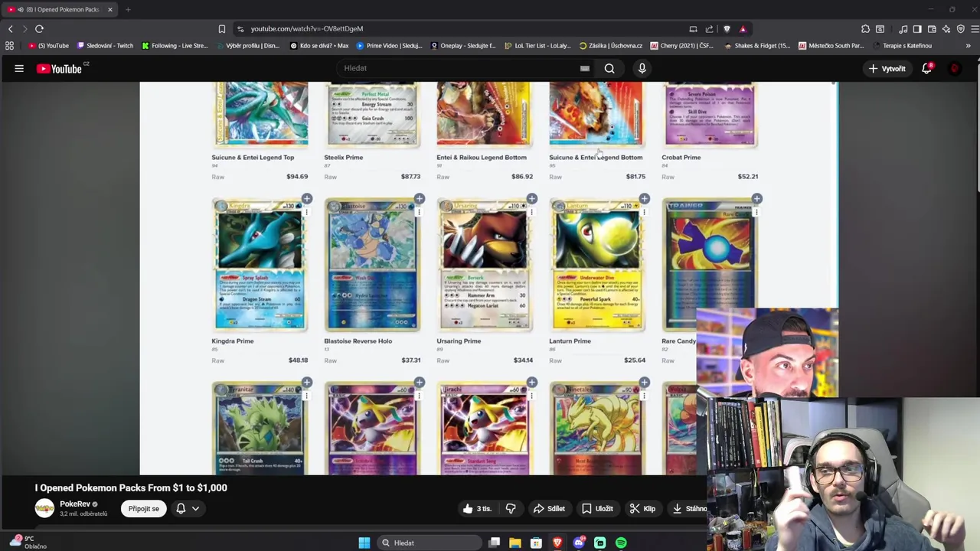Bookmark this page icon in address bar
Viewport: 980px width, 551px height.
[222, 29]
